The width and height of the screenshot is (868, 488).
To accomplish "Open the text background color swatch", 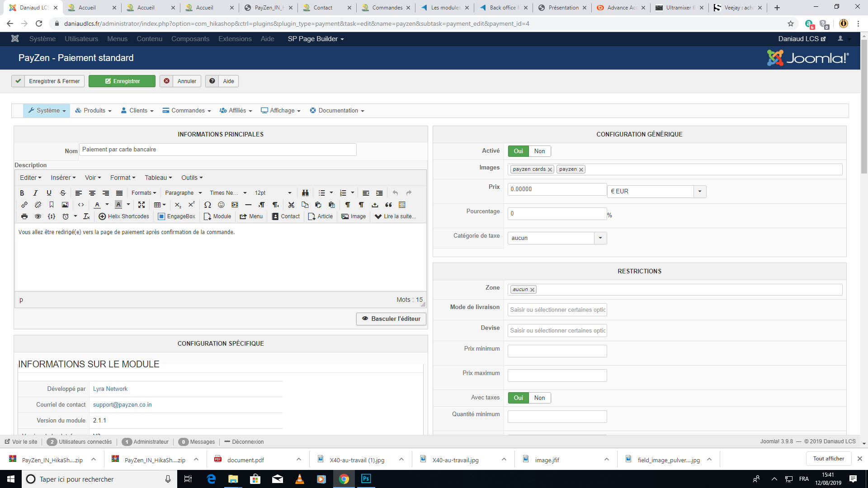I will tap(118, 205).
